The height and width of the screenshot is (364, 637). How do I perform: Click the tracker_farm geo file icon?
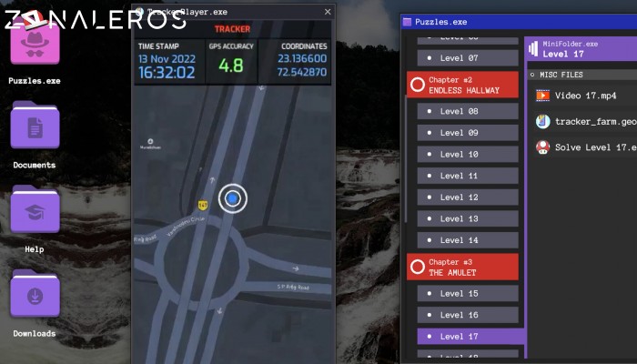542,121
